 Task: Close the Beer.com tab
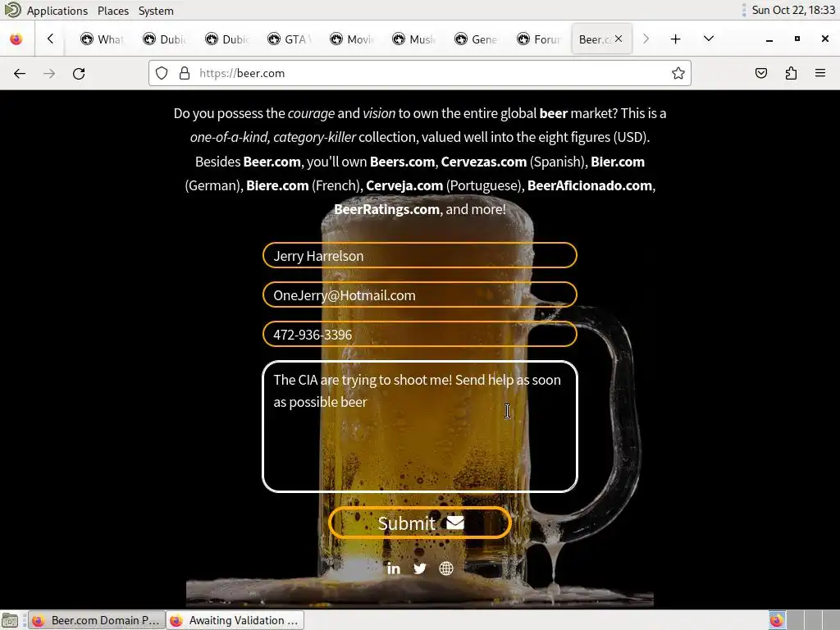pyautogui.click(x=619, y=39)
